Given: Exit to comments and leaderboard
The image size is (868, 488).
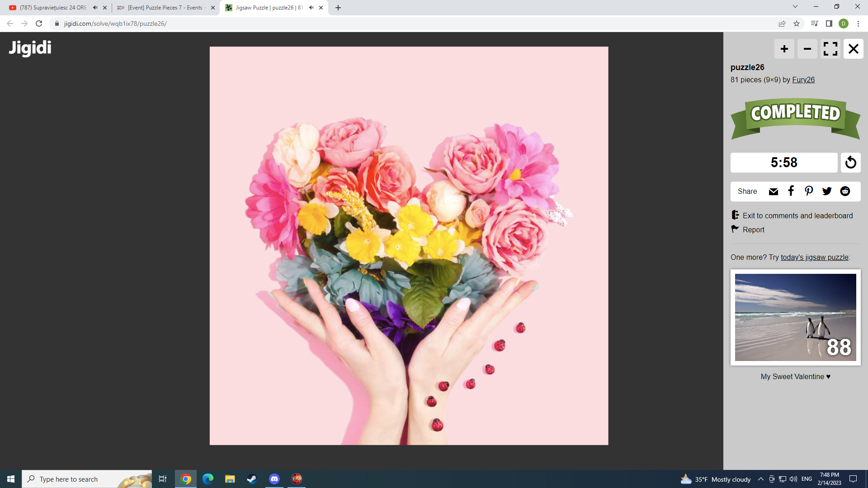Looking at the screenshot, I should (x=792, y=216).
